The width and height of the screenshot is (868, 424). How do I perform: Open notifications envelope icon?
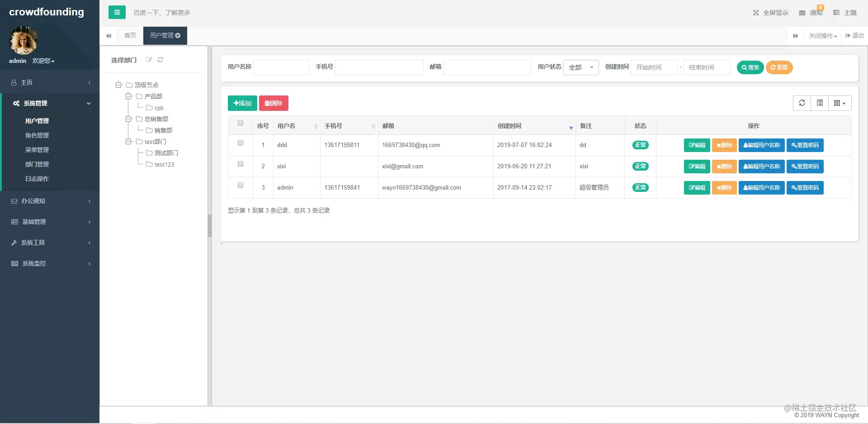point(802,13)
